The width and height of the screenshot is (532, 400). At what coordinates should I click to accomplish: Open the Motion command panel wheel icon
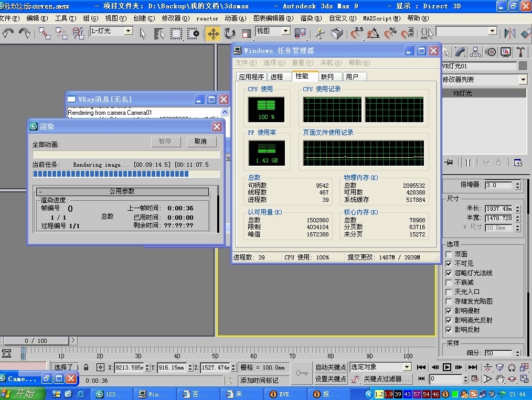pyautogui.click(x=491, y=52)
